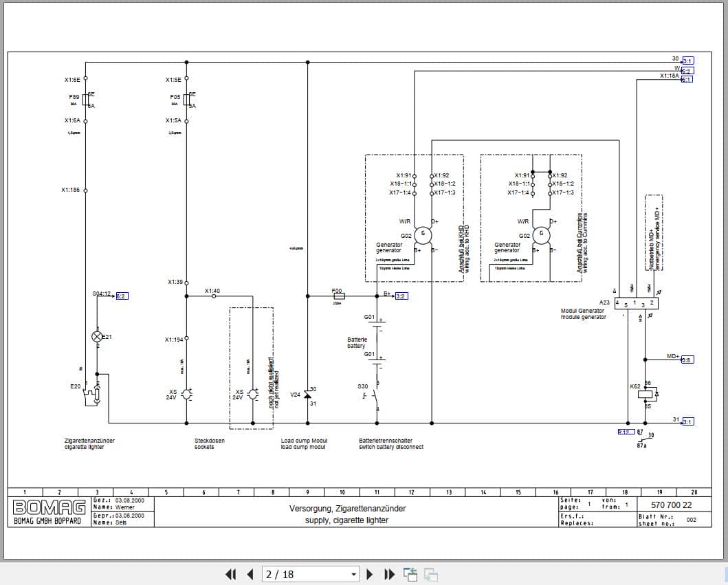Click the 'Name: Werner' entry in the title block
The image size is (728, 585).
click(113, 507)
